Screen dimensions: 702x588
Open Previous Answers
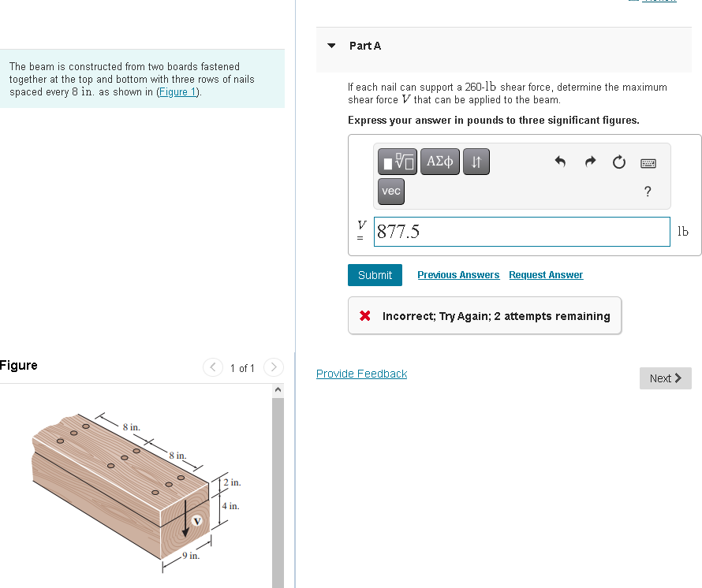pos(458,274)
